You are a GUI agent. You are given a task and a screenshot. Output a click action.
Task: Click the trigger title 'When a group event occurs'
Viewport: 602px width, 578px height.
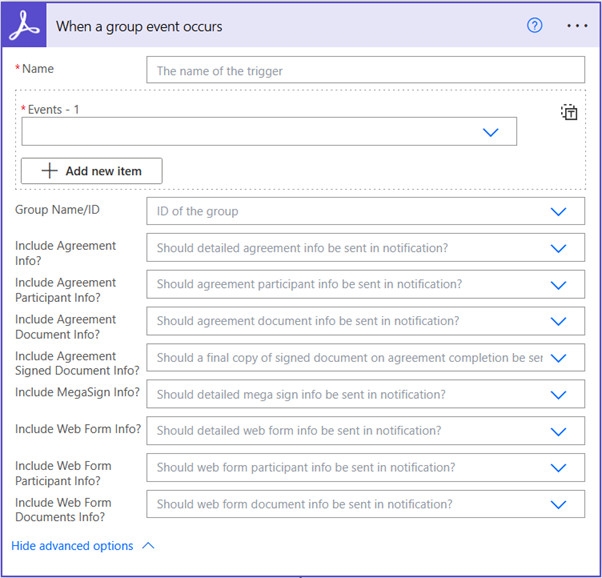(139, 26)
